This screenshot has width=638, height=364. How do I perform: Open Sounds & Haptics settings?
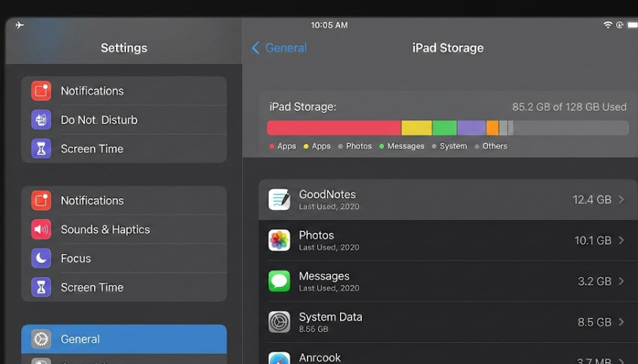point(124,230)
